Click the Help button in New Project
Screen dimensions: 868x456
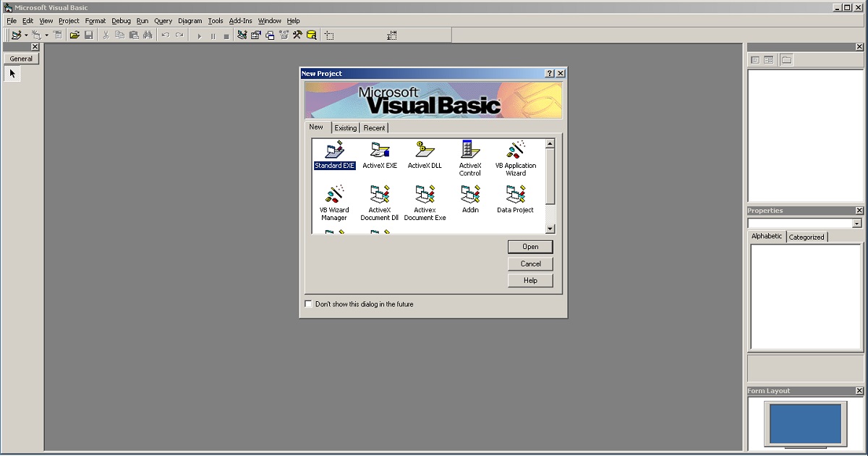[530, 280]
